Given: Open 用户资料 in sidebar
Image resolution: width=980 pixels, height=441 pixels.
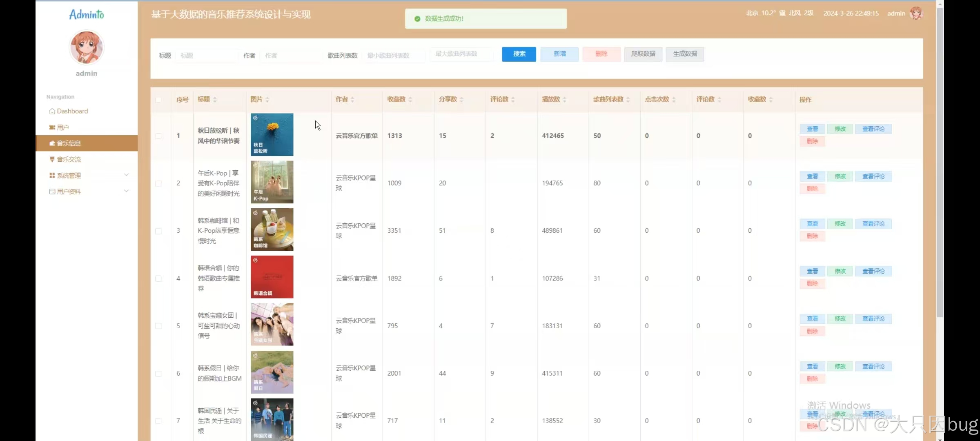Looking at the screenshot, I should 69,192.
